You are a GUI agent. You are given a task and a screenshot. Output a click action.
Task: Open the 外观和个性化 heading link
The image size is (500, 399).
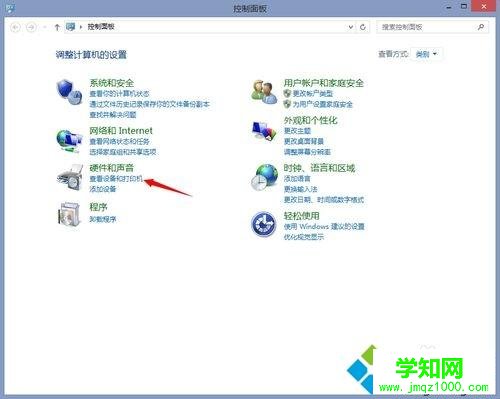click(x=311, y=120)
